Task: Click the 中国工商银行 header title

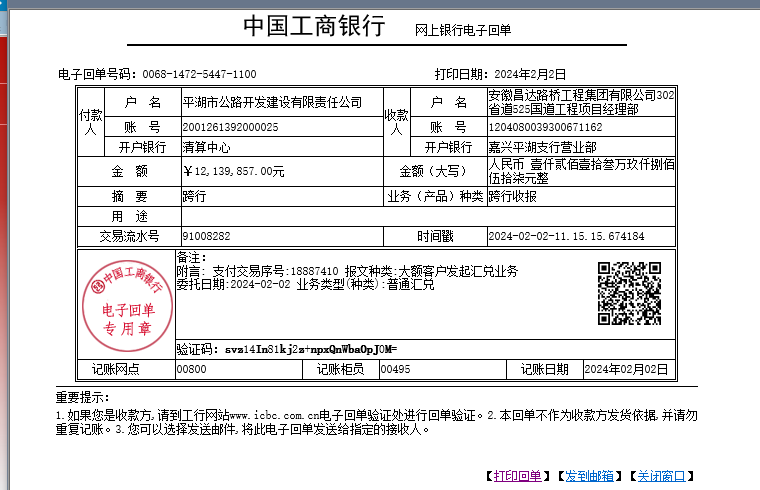Action: pos(313,28)
